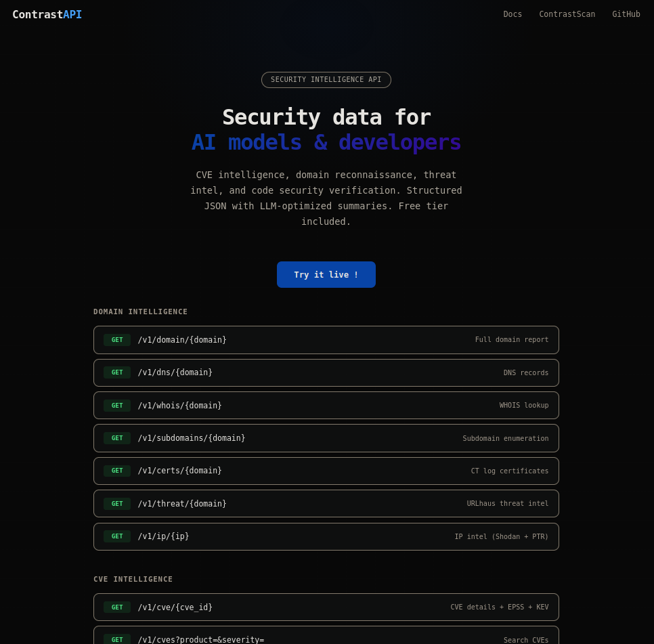The image size is (654, 644).
Task: Click the "AI models & developers" headline
Action: click(326, 143)
